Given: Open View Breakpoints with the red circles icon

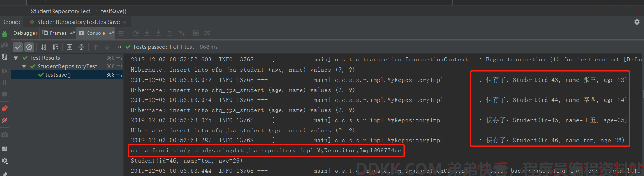Looking at the screenshot, I should tap(5, 108).
